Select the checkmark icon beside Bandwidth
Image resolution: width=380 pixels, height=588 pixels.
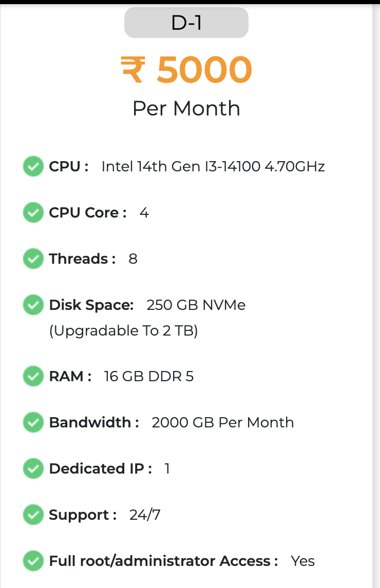coord(33,423)
